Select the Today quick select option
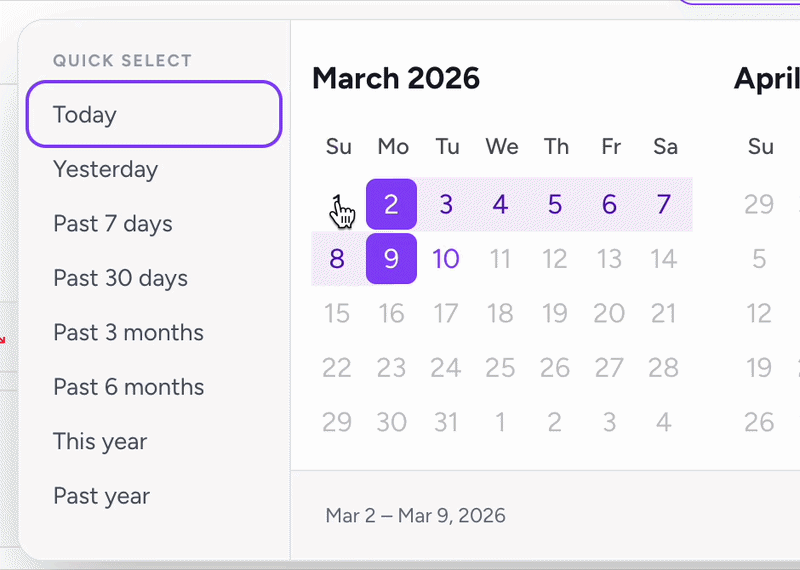This screenshot has height=570, width=800. [x=154, y=114]
